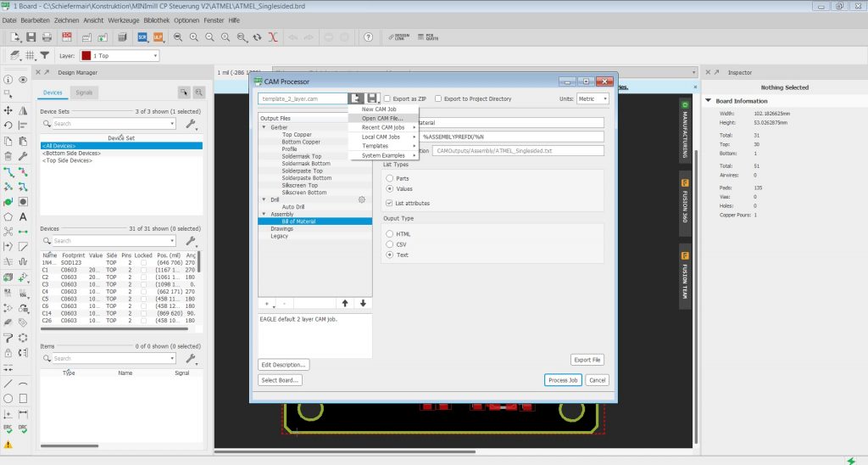Move output file up with arrow
The height and width of the screenshot is (465, 868).
point(345,303)
